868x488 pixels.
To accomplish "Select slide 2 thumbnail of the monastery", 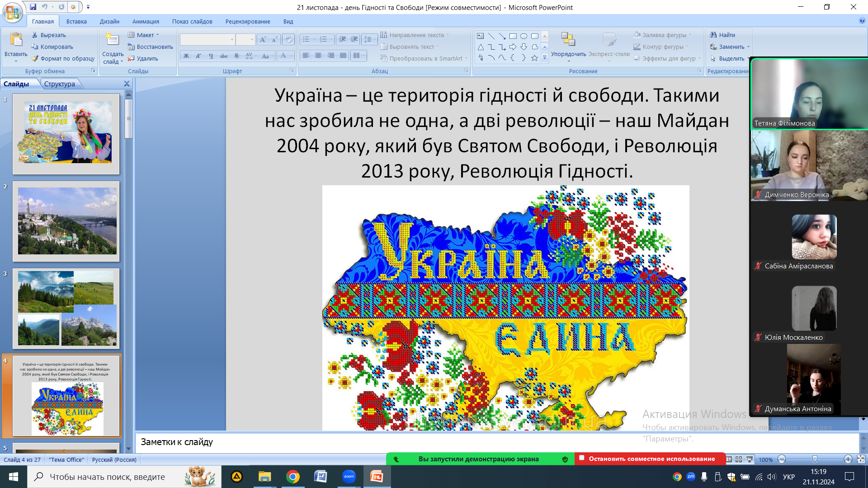I will pyautogui.click(x=66, y=221).
